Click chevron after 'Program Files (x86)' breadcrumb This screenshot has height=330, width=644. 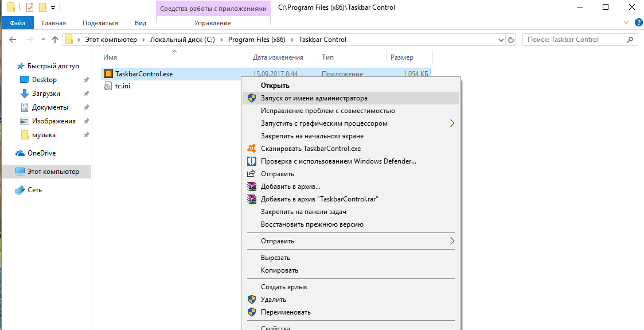coord(292,40)
